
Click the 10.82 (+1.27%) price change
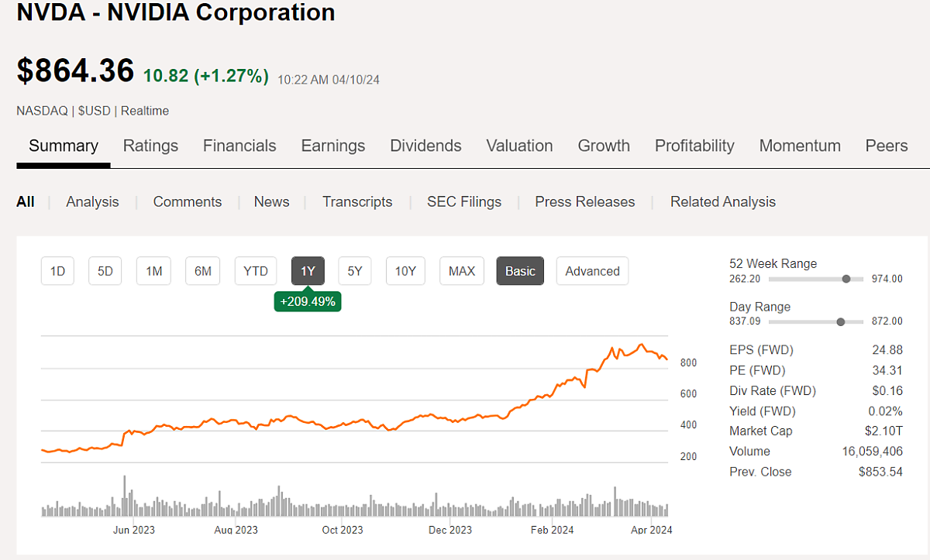pyautogui.click(x=206, y=76)
